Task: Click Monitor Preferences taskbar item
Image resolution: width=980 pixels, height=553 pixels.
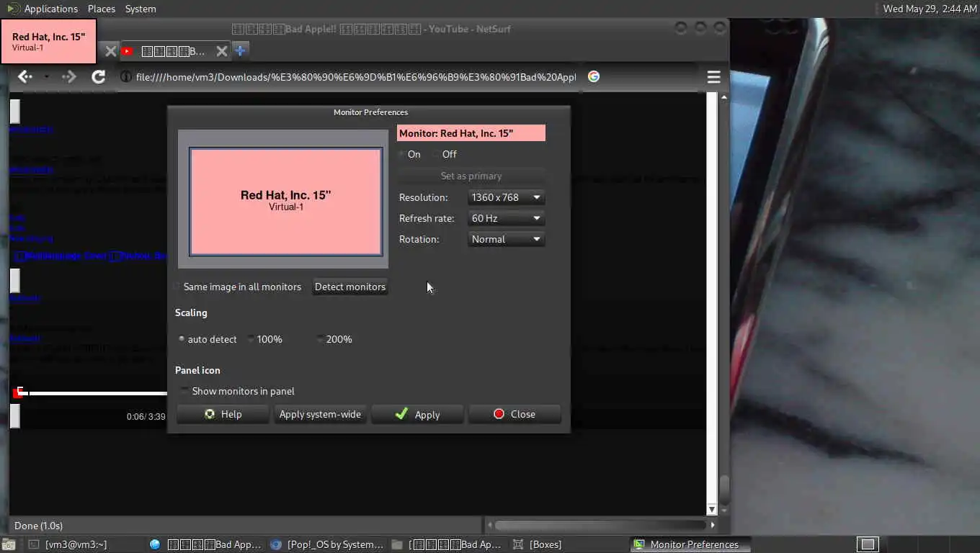Action: pos(690,544)
